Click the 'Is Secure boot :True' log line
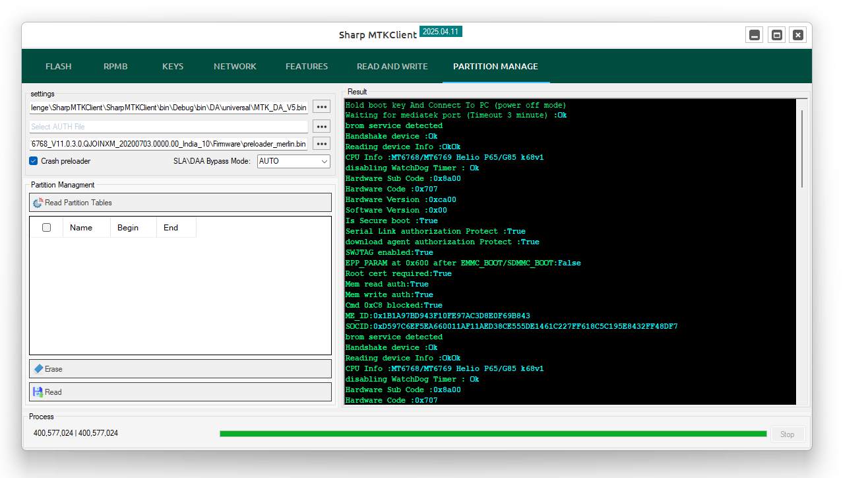 pos(392,221)
